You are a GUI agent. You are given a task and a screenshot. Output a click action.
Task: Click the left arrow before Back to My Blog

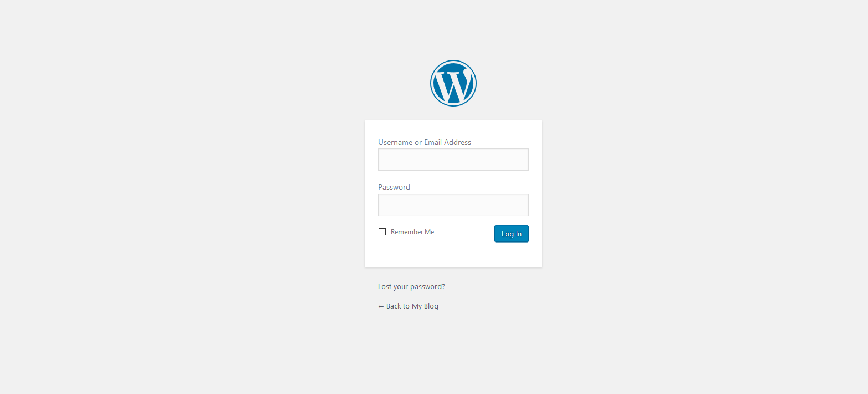tap(381, 306)
